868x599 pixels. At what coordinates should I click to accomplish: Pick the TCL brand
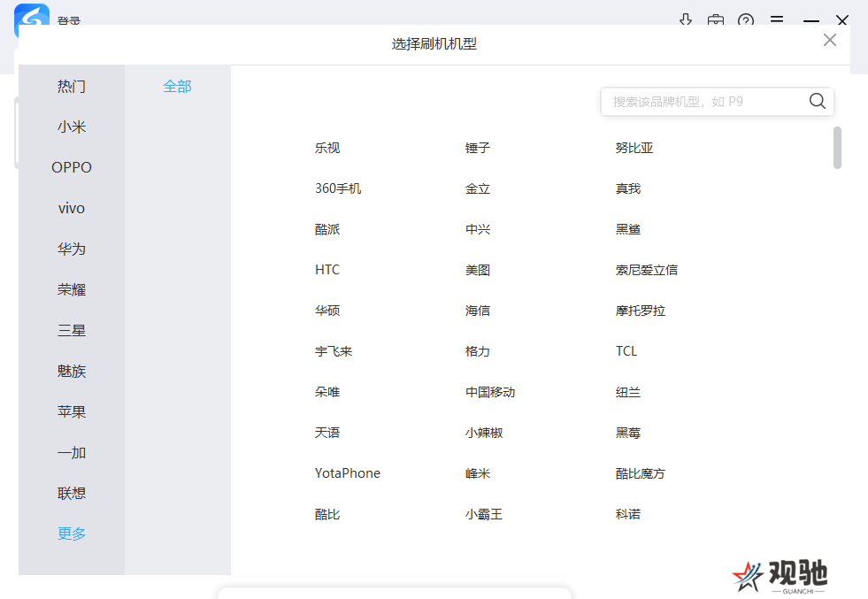[x=626, y=351]
